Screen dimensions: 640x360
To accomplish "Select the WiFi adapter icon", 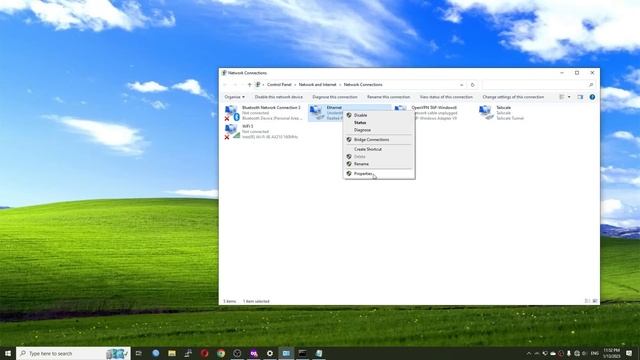I will click(231, 131).
